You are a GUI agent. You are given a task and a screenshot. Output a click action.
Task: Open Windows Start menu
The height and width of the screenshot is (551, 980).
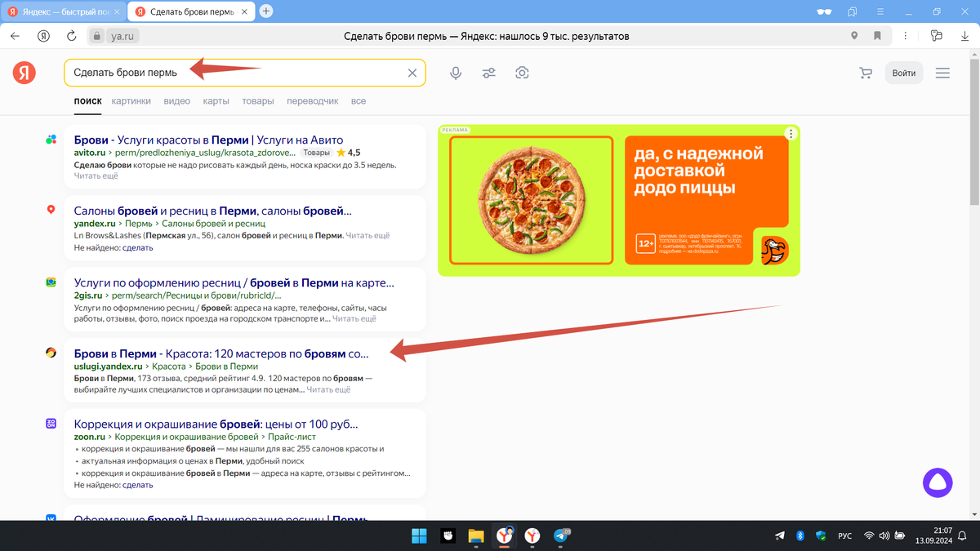(x=419, y=535)
